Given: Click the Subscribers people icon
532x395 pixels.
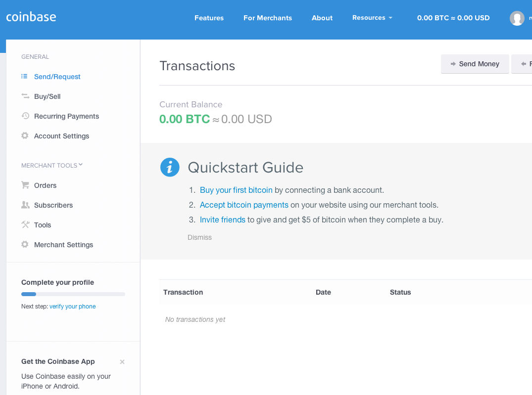Looking at the screenshot, I should [x=25, y=205].
